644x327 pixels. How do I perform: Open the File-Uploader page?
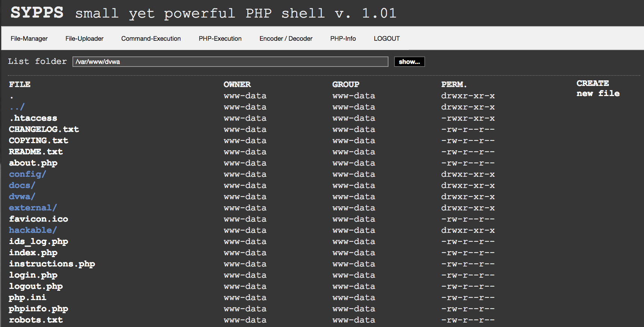(x=84, y=38)
